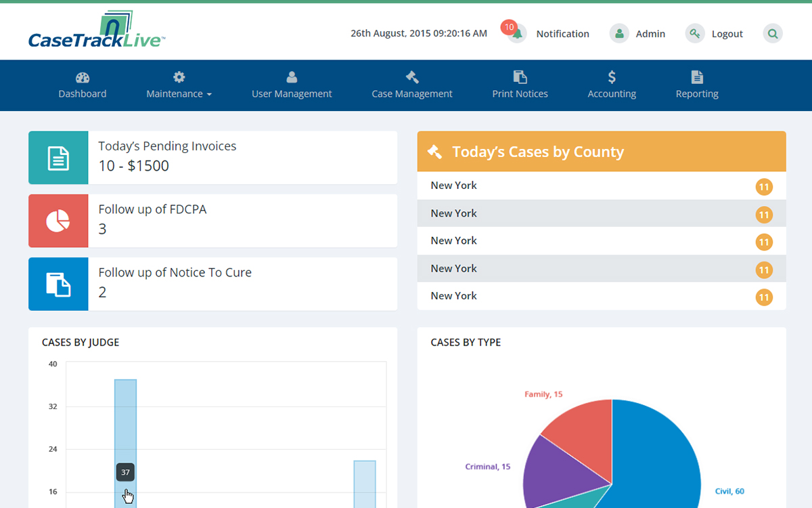This screenshot has height=508, width=812.
Task: Open the Accounting menu item
Action: [x=612, y=85]
